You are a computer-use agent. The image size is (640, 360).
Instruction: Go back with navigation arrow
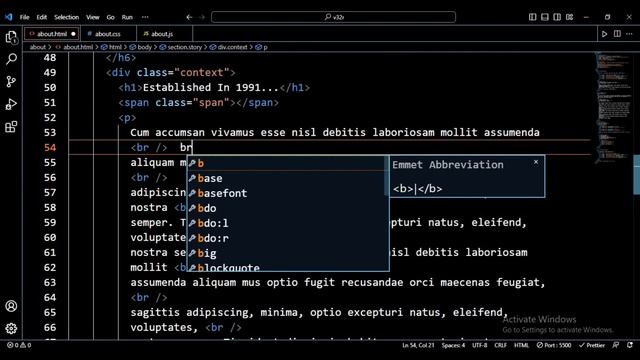(x=189, y=17)
